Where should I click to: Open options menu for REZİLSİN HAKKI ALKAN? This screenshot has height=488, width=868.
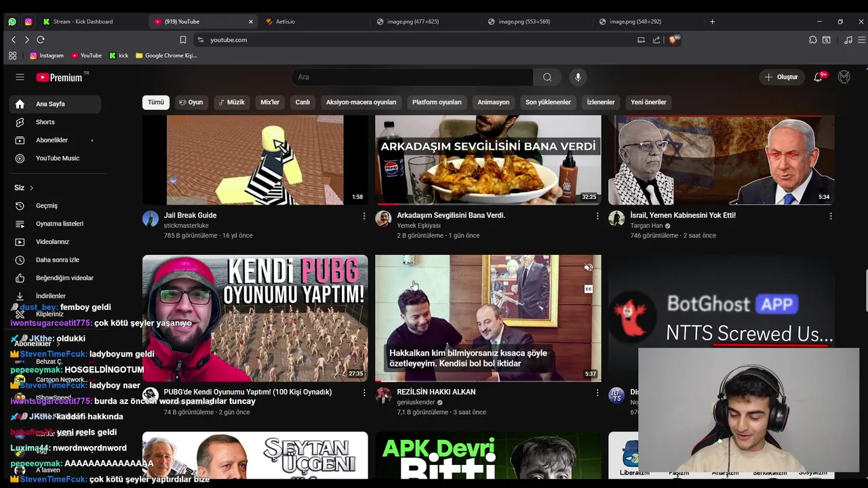pyautogui.click(x=597, y=392)
